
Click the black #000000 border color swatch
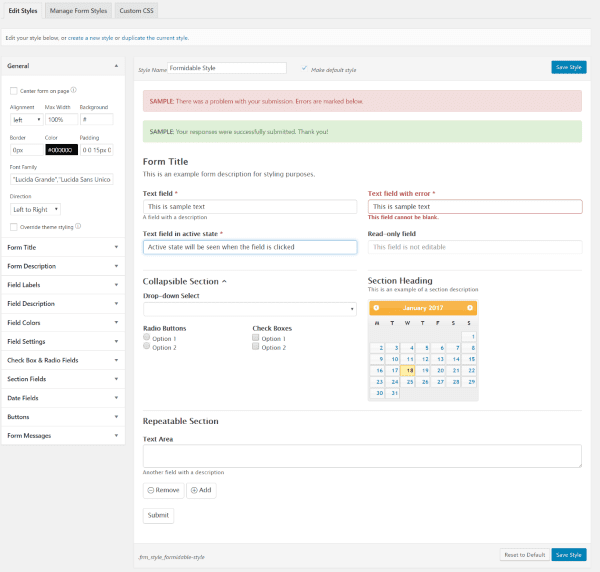tap(59, 149)
